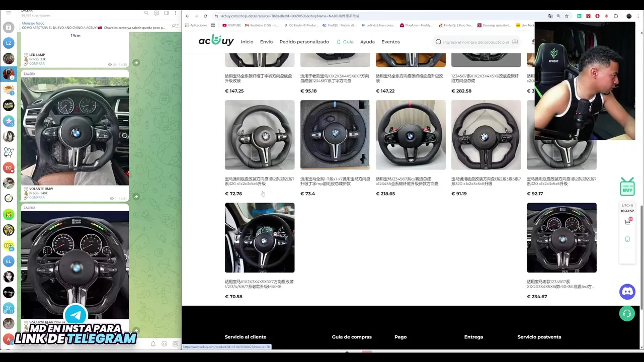The width and height of the screenshot is (644, 362).
Task: Reload the acbuy page
Action: pyautogui.click(x=205, y=16)
